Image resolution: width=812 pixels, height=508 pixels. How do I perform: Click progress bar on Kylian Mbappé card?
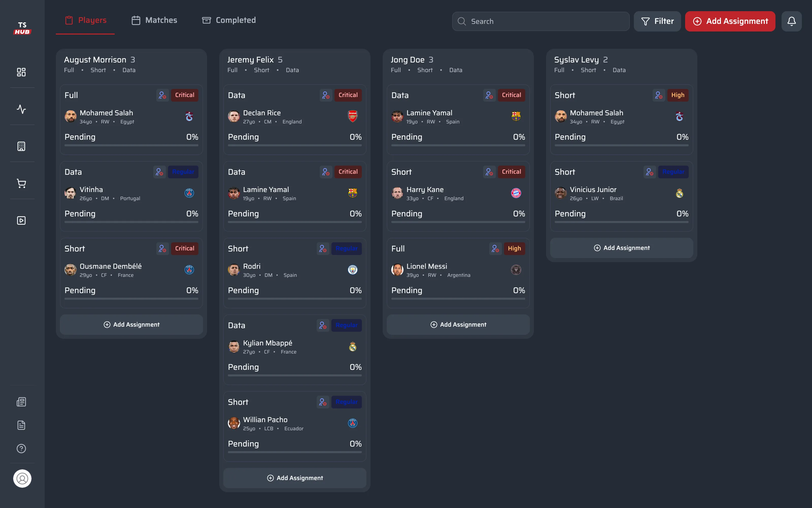(295, 375)
